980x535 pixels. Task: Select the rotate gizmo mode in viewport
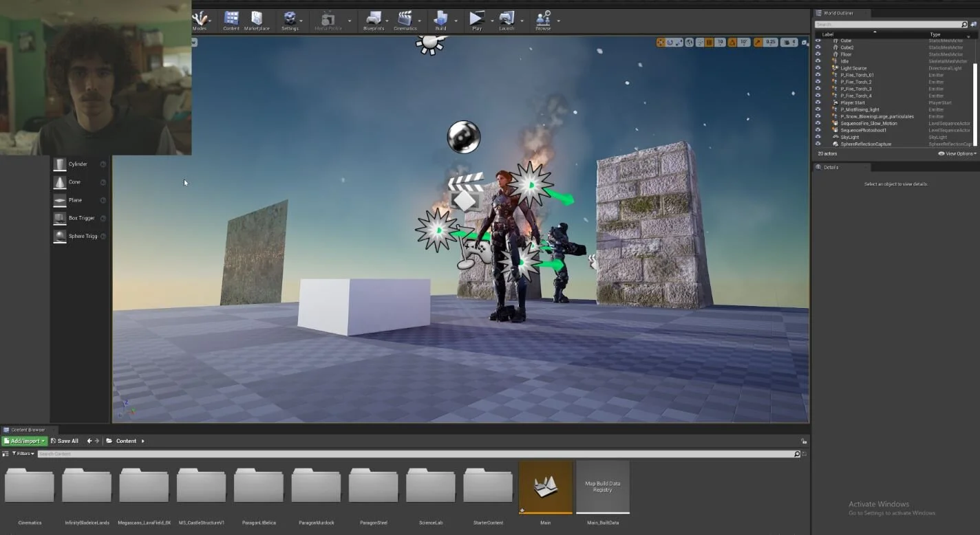pyautogui.click(x=670, y=42)
